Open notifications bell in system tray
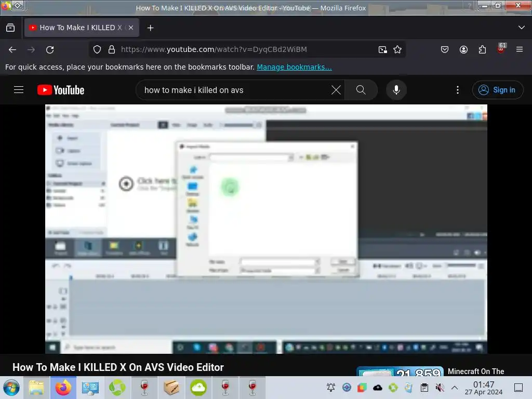532x399 pixels. tap(331, 388)
